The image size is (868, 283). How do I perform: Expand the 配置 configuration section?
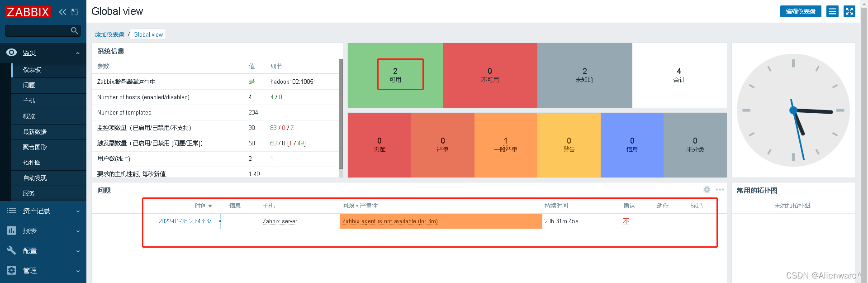(43, 251)
